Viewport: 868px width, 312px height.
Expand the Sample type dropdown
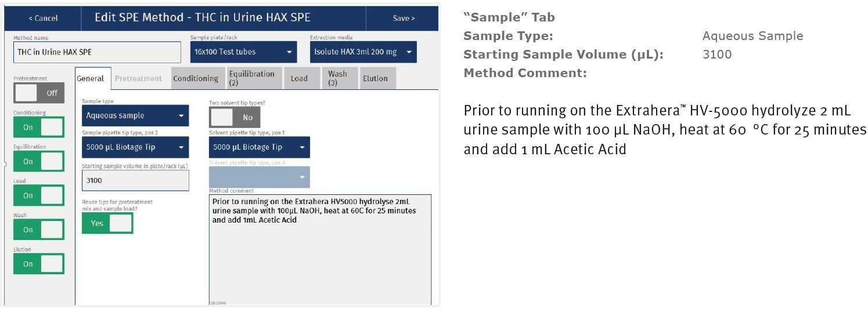[135, 115]
